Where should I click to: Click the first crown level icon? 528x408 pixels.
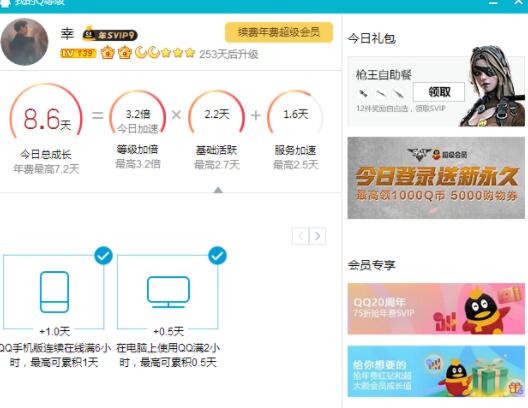pos(107,53)
